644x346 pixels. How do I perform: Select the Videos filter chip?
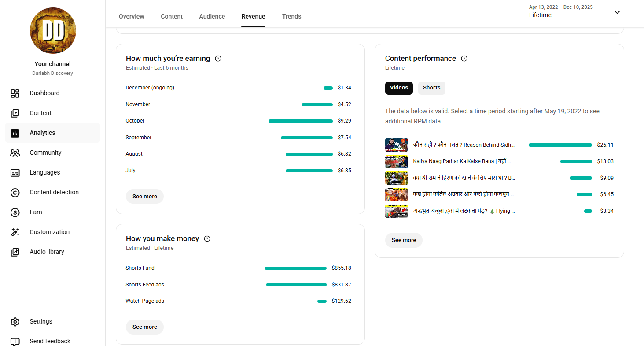tap(399, 88)
